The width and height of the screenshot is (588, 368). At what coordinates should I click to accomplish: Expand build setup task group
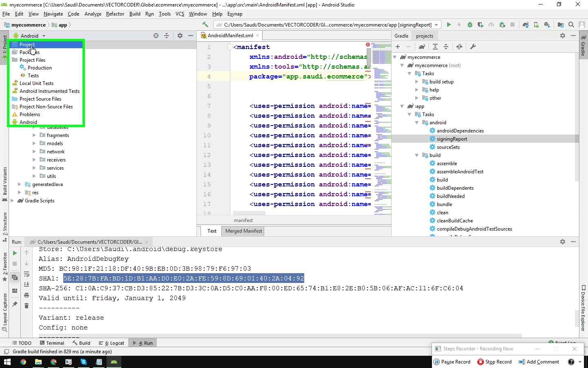(417, 82)
